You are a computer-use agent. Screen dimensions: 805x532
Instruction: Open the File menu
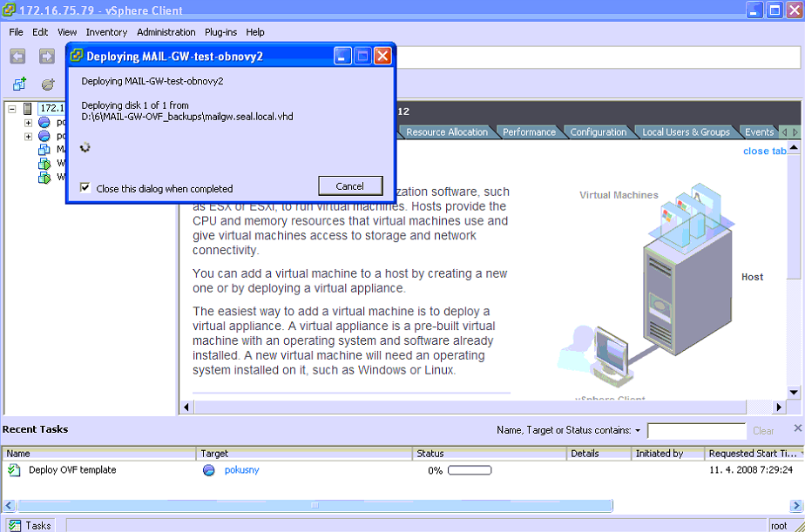click(16, 32)
